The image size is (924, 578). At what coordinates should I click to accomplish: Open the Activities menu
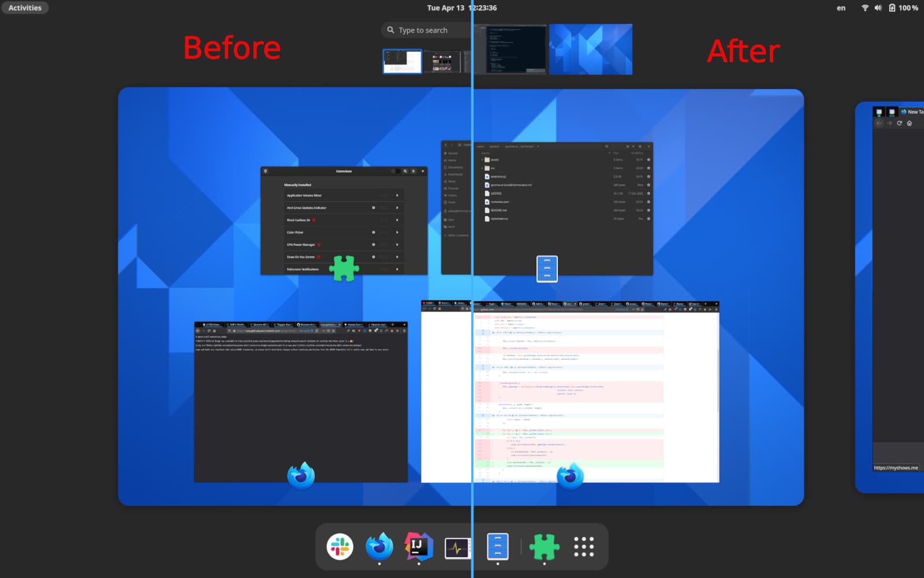(25, 8)
